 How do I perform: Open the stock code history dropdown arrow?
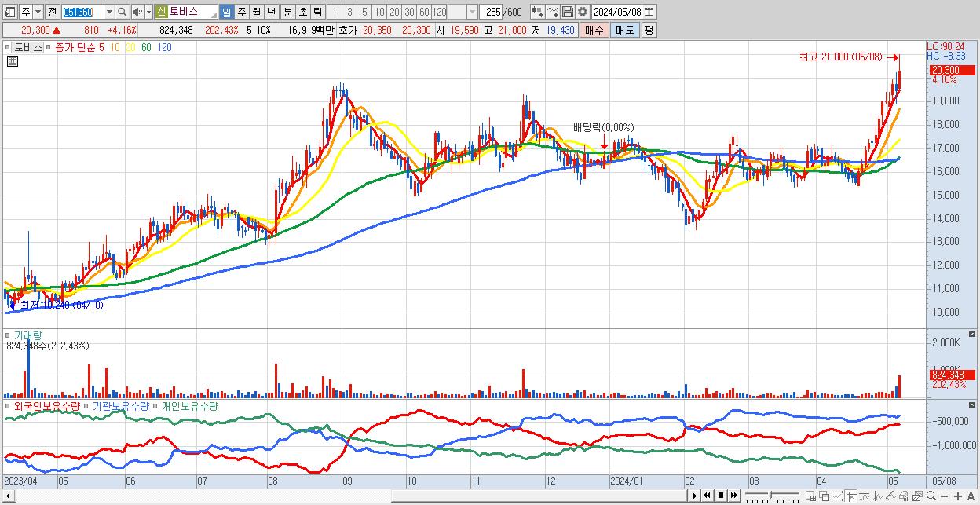pyautogui.click(x=109, y=12)
